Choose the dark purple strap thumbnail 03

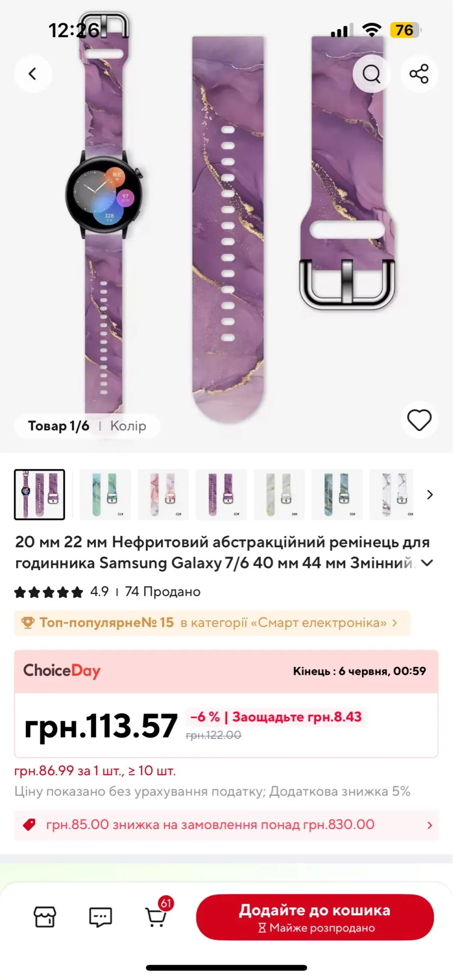point(221,494)
